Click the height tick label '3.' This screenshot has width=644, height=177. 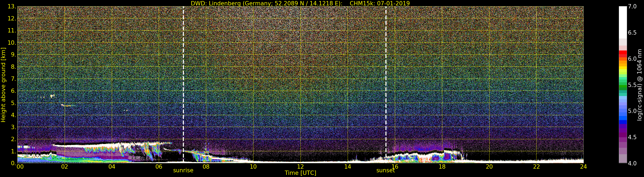tap(13, 127)
